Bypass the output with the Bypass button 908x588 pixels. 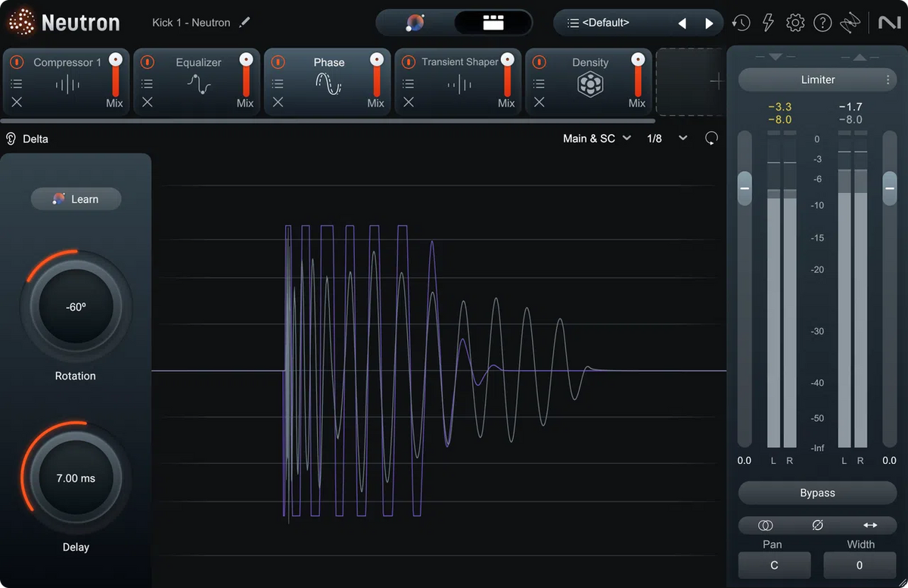(817, 493)
